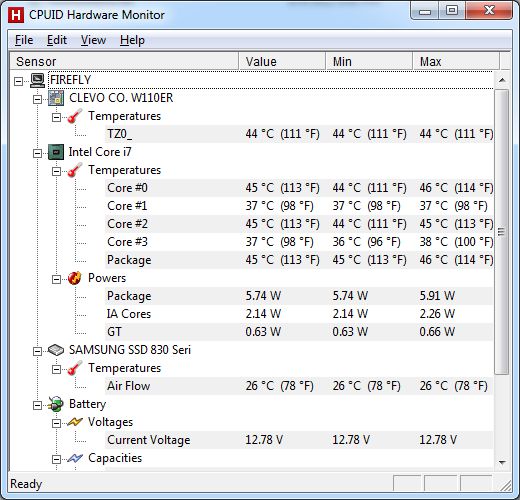Click the vertical scrollbar thumb

coord(502,232)
